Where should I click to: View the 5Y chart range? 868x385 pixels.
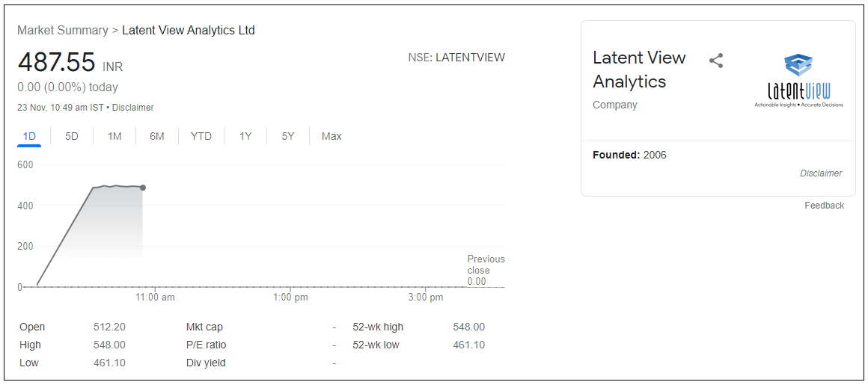pos(288,136)
